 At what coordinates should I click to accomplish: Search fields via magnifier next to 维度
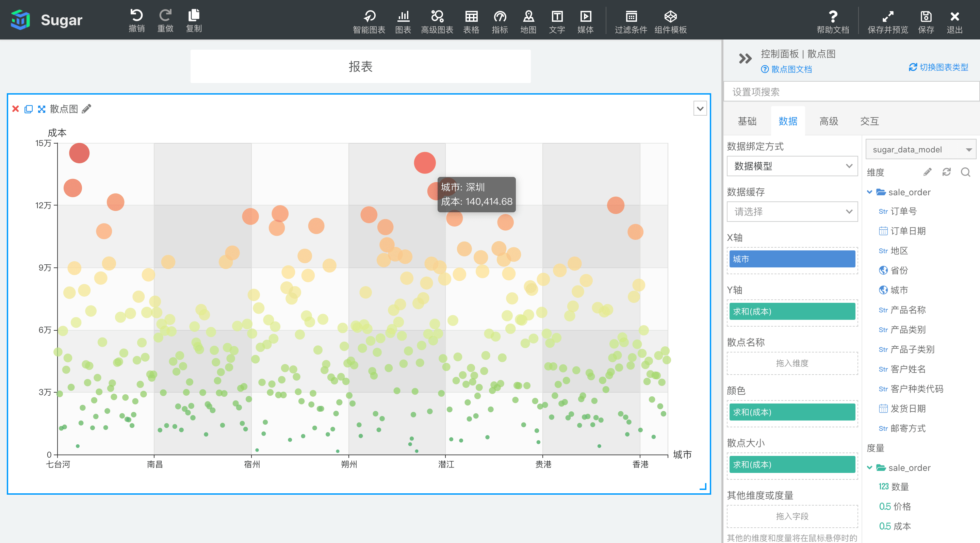pyautogui.click(x=965, y=172)
